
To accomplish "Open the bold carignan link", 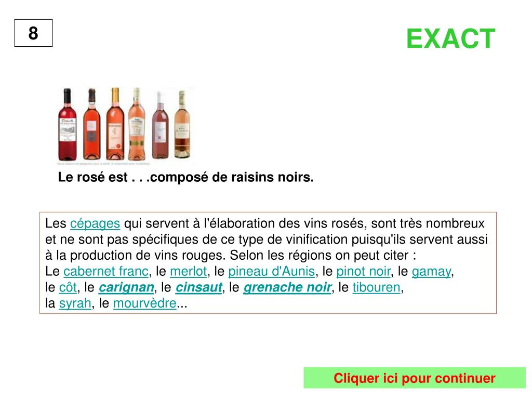I will (x=126, y=287).
